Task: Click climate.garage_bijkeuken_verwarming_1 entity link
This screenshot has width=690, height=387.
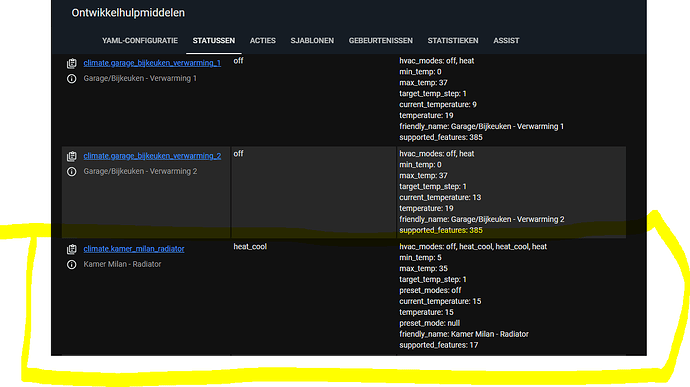Action: tap(152, 63)
